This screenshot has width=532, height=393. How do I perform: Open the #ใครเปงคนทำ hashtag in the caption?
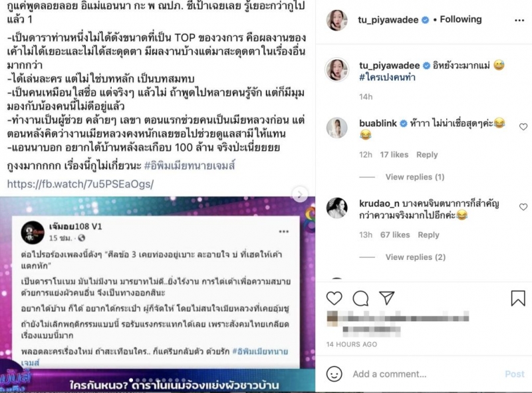[387, 77]
